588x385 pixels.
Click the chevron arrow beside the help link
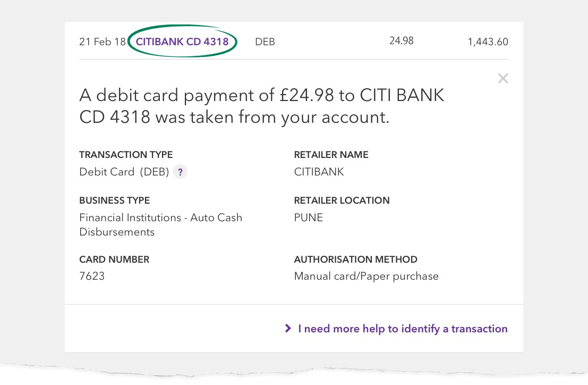coord(287,328)
